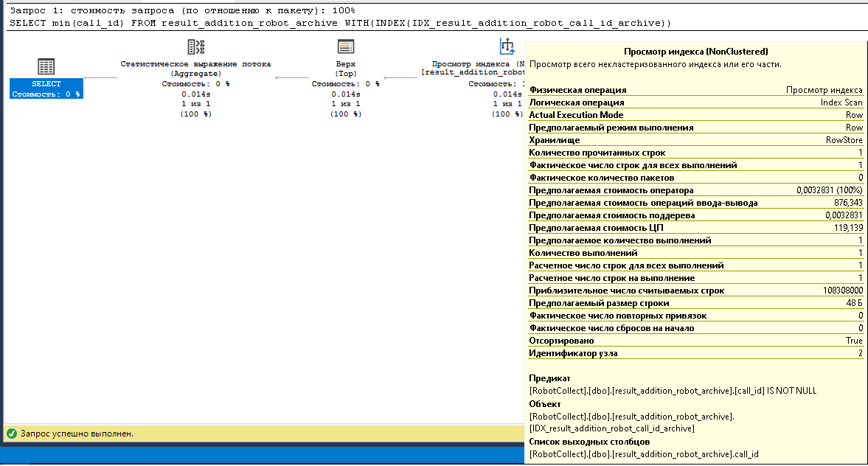
Task: Click the 'Запрос успешно выполнен' status message
Action: [x=77, y=434]
